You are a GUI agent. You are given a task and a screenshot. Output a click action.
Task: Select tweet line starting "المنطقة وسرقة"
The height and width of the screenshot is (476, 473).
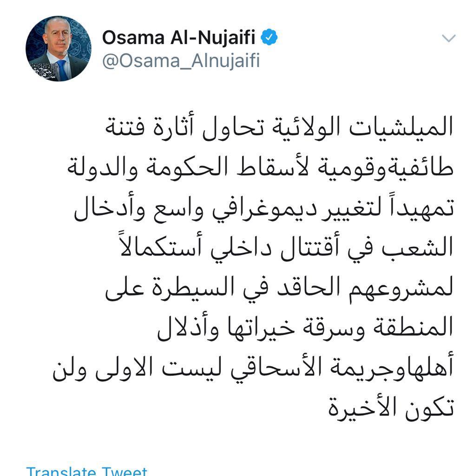305,328
